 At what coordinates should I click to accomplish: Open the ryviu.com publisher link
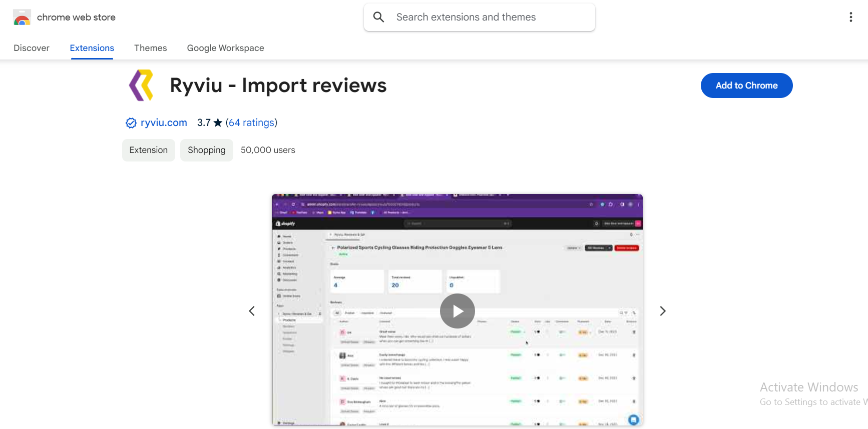[x=164, y=122]
